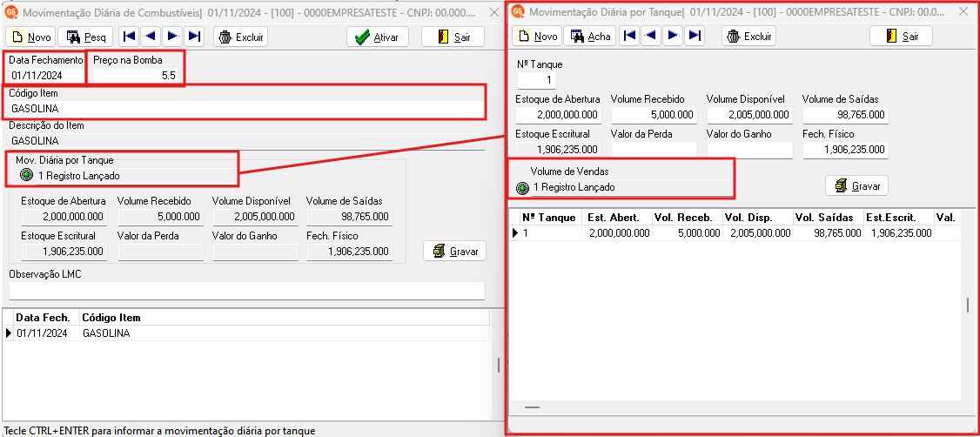This screenshot has height=437, width=980.
Task: Go to last record in Combustíveis window
Action: pyautogui.click(x=194, y=37)
